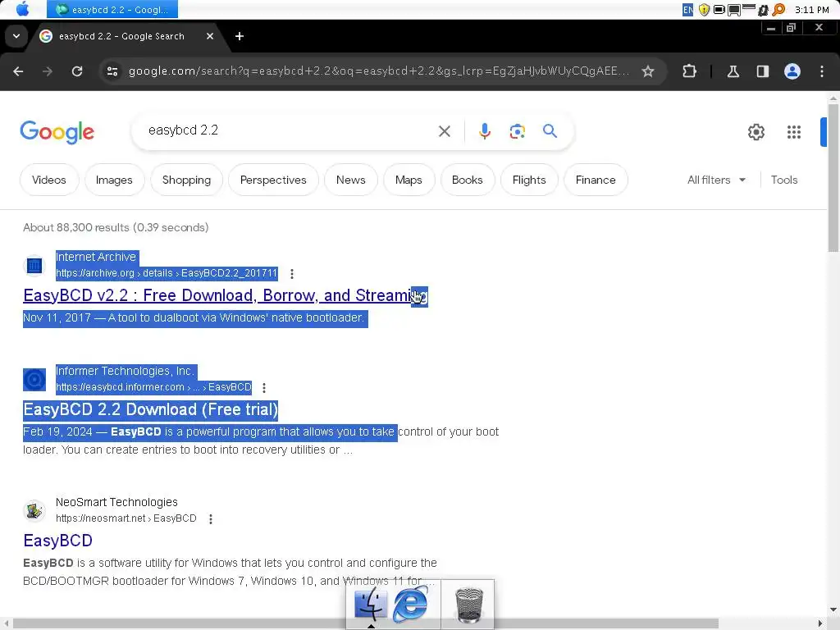
Task: Start voice search with microphone
Action: coord(484,131)
